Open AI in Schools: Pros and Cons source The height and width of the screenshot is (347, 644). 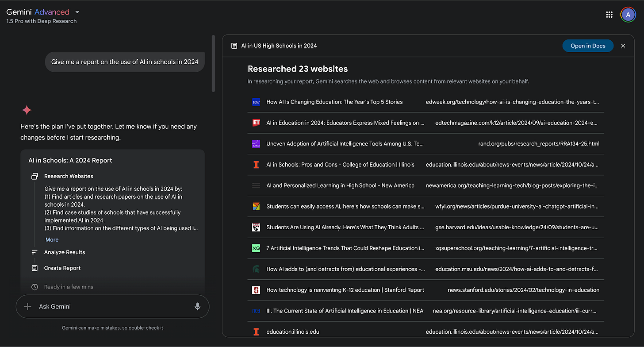(340, 165)
